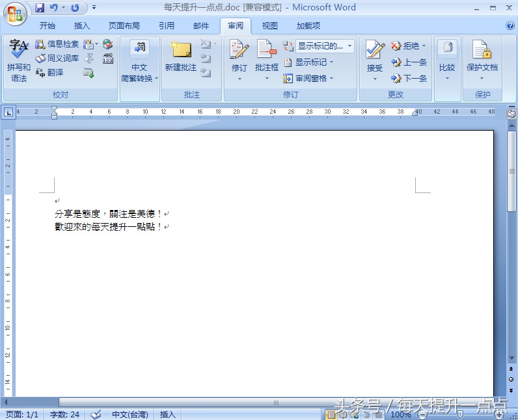The width and height of the screenshot is (518, 420).
Task: Open the 引用 tab
Action: coord(167,26)
